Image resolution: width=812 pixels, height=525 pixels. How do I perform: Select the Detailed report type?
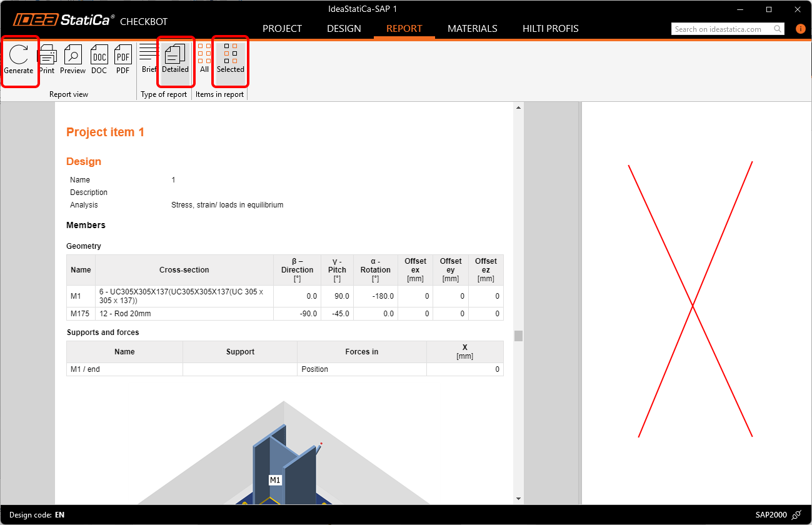(x=175, y=59)
